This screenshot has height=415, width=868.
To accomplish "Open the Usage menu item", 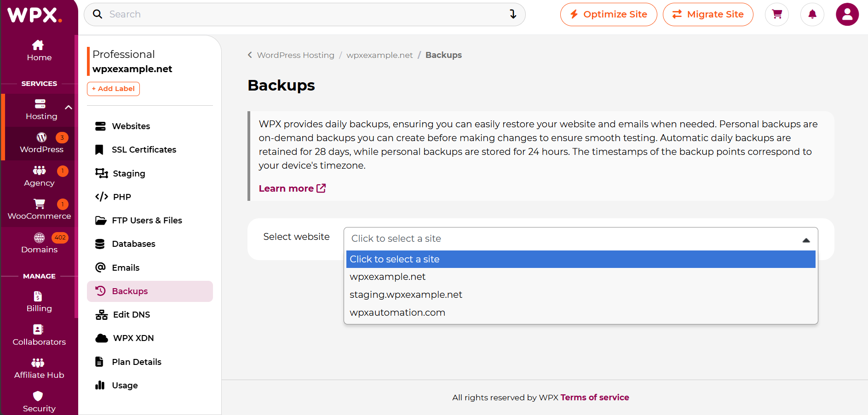I will [x=150, y=386].
